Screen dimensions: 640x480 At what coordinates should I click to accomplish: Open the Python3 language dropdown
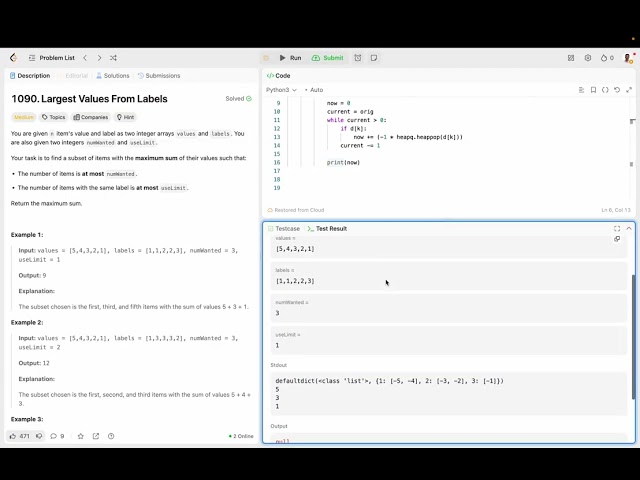(281, 90)
